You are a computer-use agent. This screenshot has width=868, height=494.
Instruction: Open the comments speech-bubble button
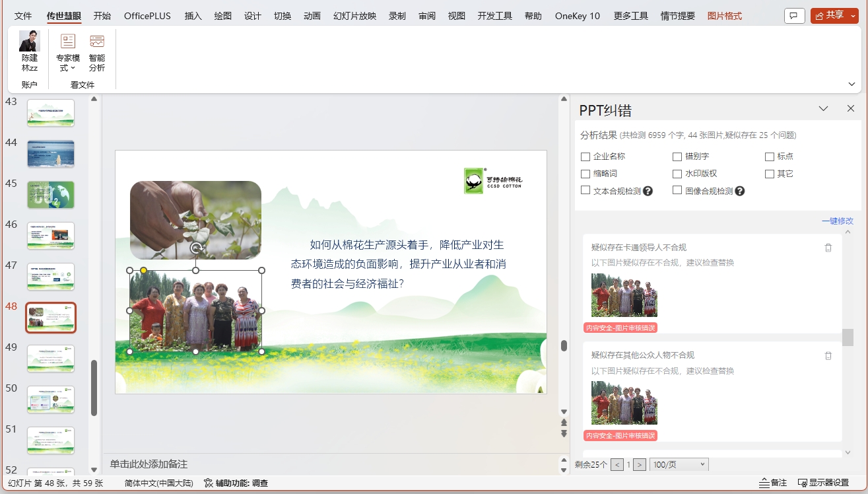click(x=794, y=15)
